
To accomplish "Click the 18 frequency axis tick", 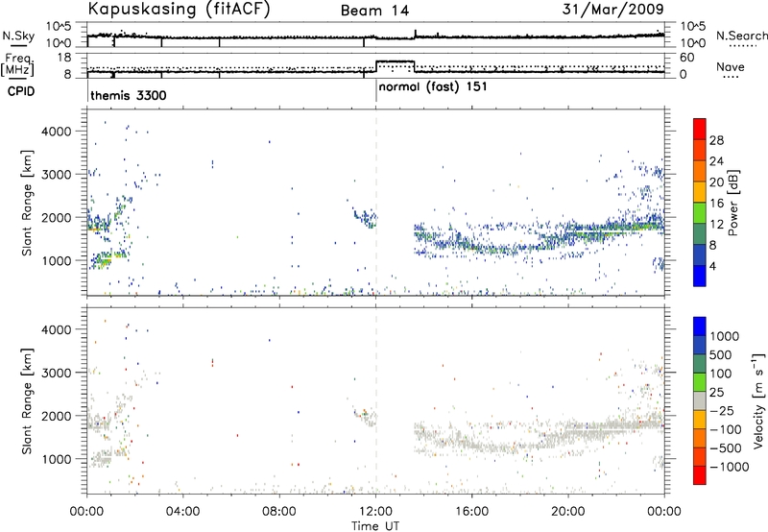I will 64,58.
